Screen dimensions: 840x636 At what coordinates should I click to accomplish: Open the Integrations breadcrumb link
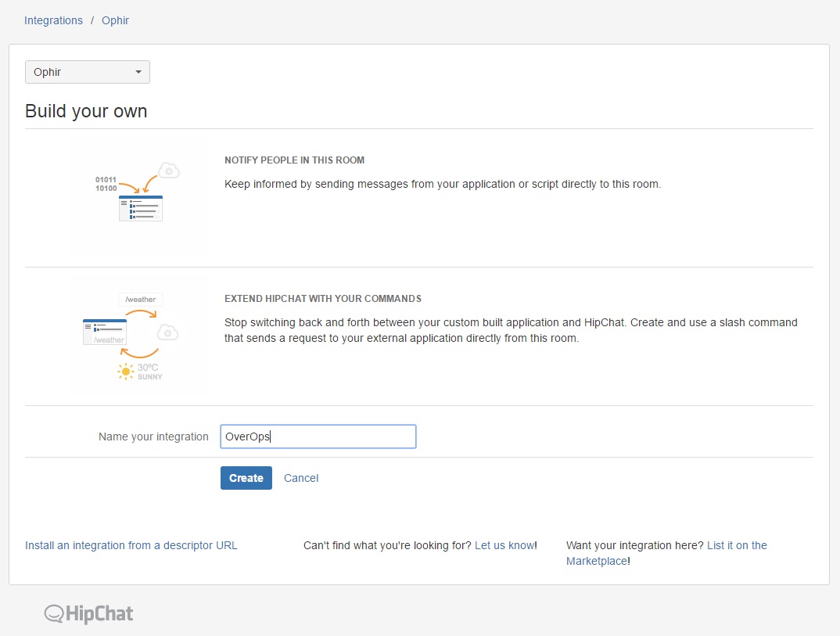53,20
